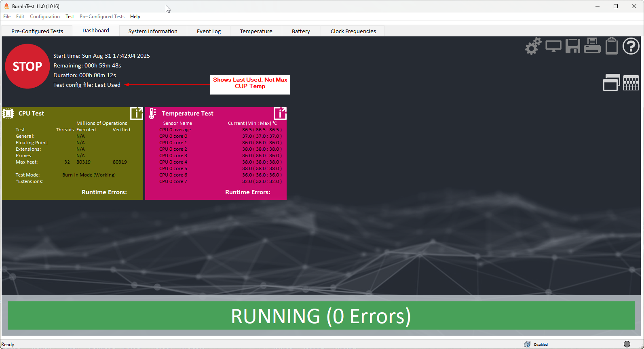Click the CPU 0 core 4 sensor name
Image resolution: width=644 pixels, height=349 pixels.
click(173, 162)
